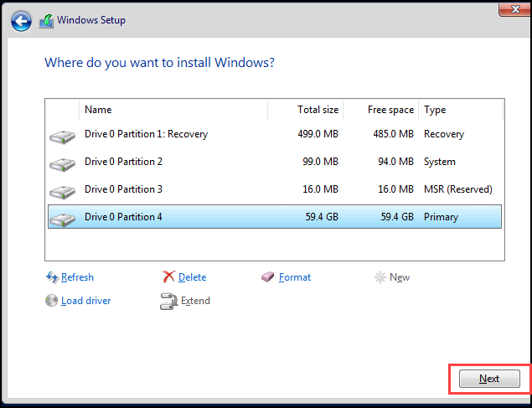Viewport: 532px width, 408px height.
Task: Open the Load driver link
Action: pos(85,301)
